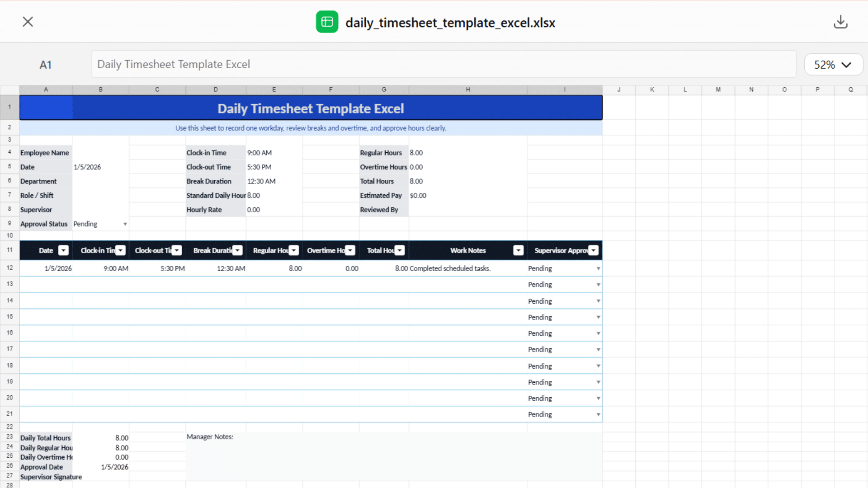Expand Pending dropdown arrow in row 21
868x488 pixels.
[598, 414]
